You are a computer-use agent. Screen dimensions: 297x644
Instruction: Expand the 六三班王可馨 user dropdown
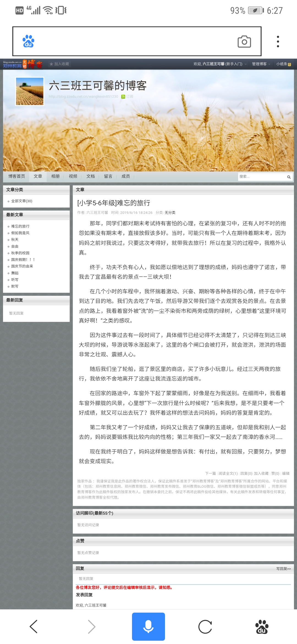pos(245,64)
